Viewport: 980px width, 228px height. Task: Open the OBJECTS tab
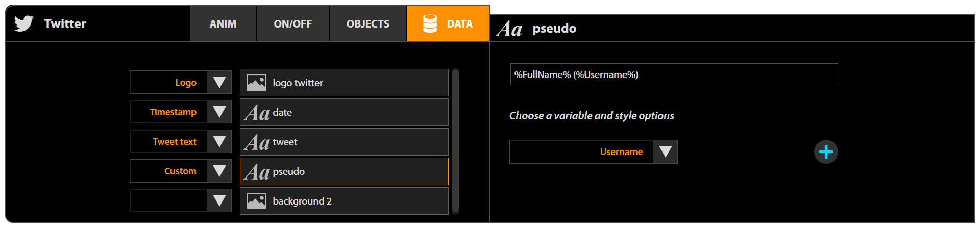click(367, 24)
